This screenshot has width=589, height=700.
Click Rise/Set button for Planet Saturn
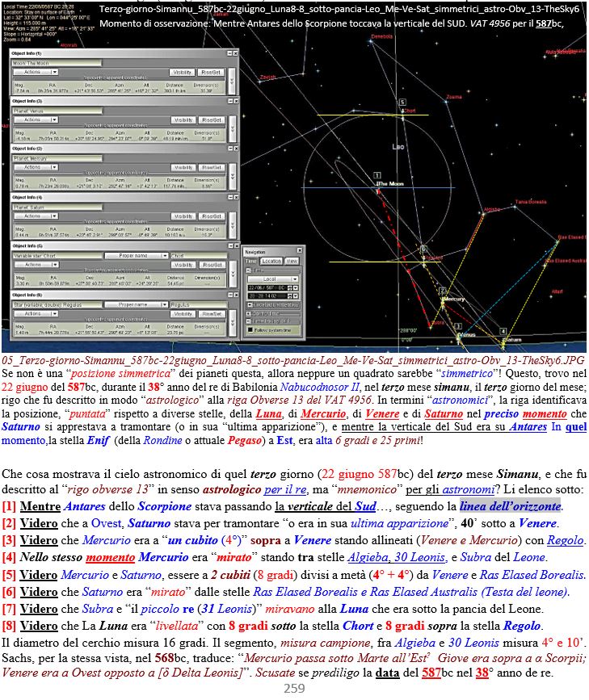[212, 216]
